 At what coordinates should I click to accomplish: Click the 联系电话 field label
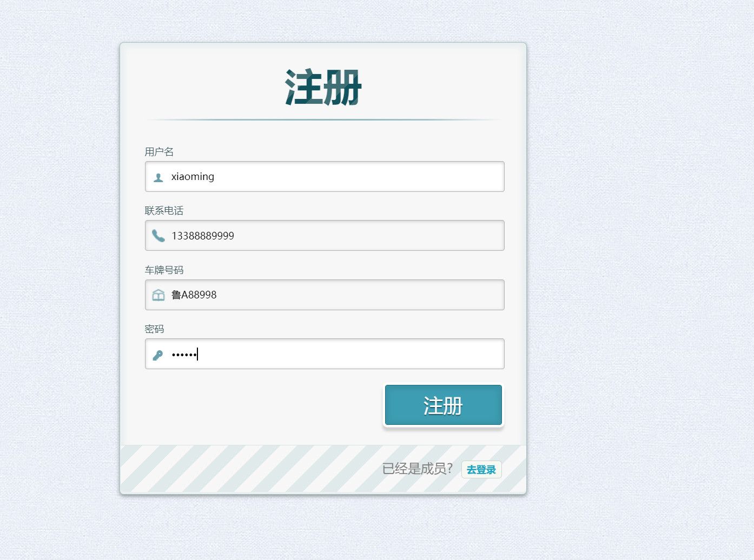tap(164, 211)
